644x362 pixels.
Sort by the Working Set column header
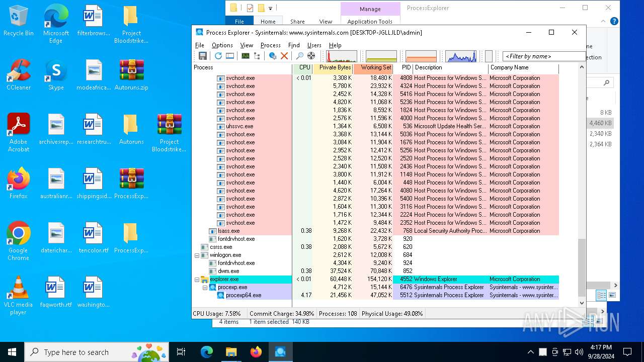click(373, 67)
